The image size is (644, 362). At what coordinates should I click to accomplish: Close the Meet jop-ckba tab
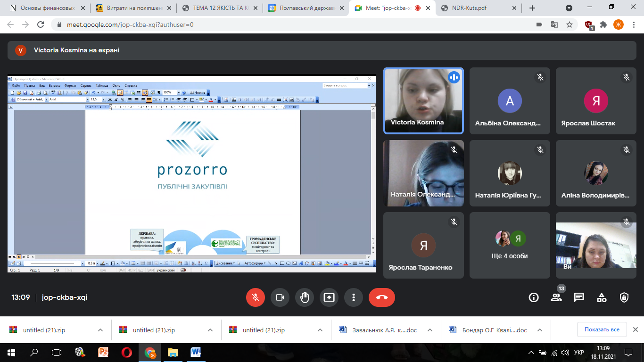(427, 8)
